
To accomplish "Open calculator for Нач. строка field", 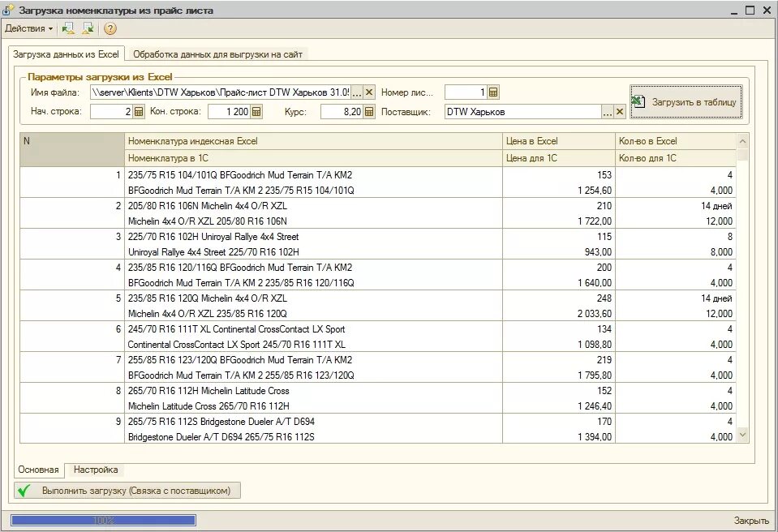I will point(139,112).
